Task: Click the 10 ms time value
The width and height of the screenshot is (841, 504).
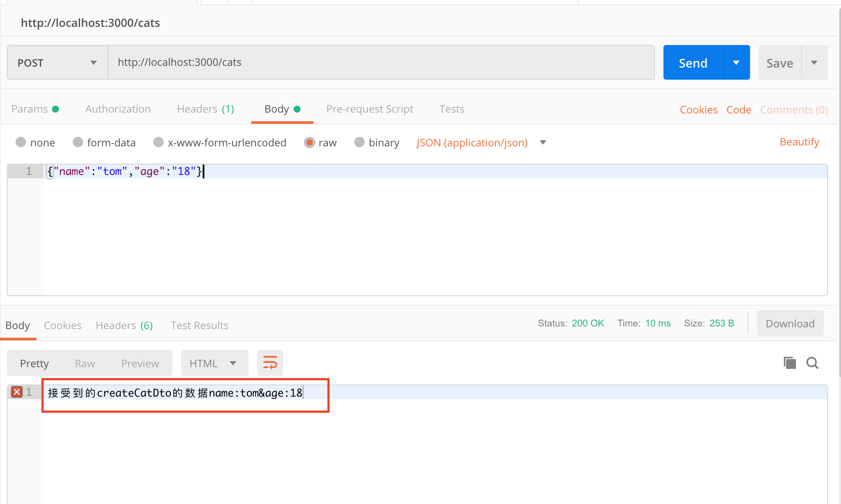Action: pyautogui.click(x=658, y=323)
